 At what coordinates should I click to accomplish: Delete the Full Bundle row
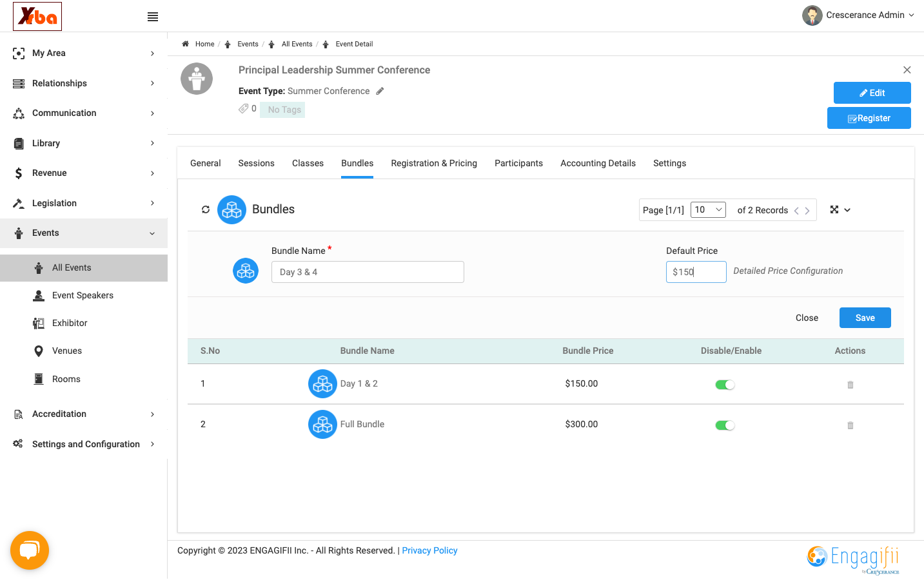[850, 425]
